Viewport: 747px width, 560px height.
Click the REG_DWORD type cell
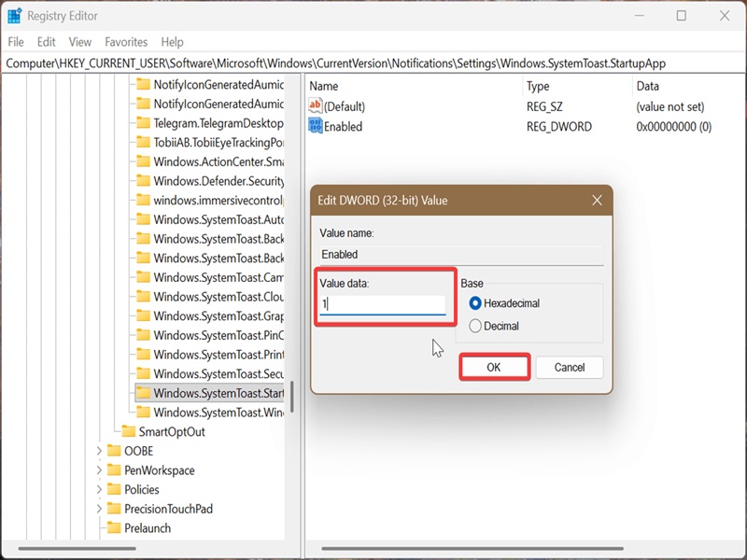point(559,127)
